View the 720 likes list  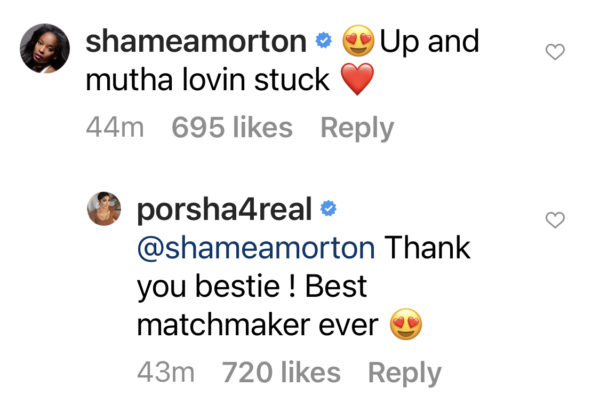click(280, 373)
